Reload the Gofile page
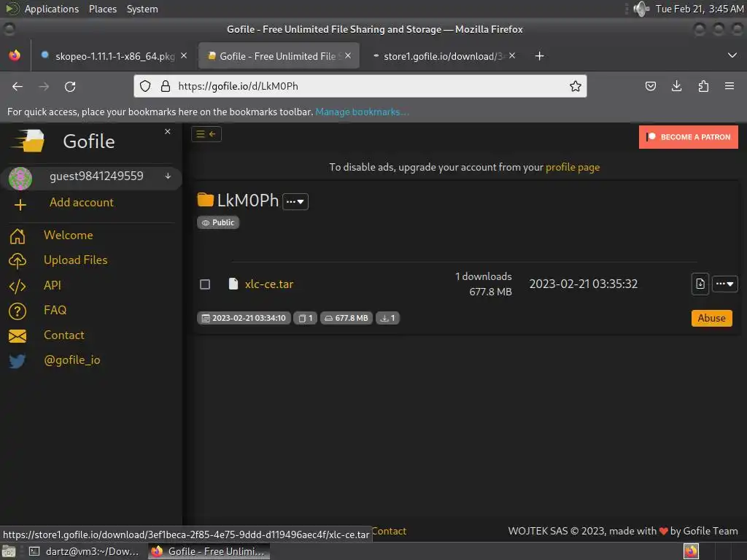The width and height of the screenshot is (747, 560). pos(70,86)
